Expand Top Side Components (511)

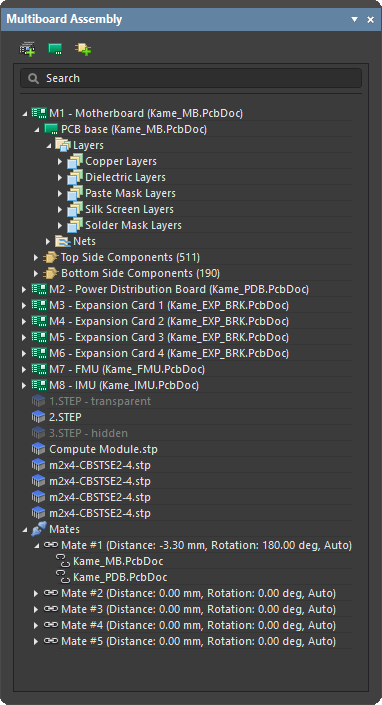point(36,258)
